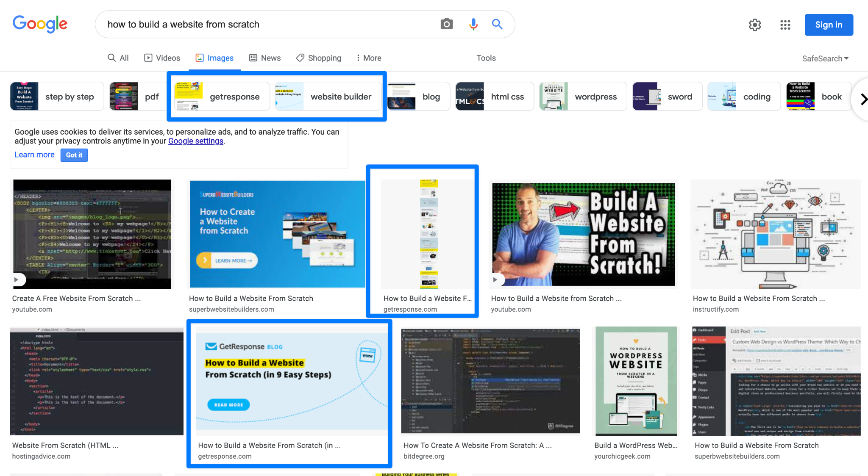Screen dimensions: 868x476
Task: Choose the html css chip
Action: (x=495, y=97)
